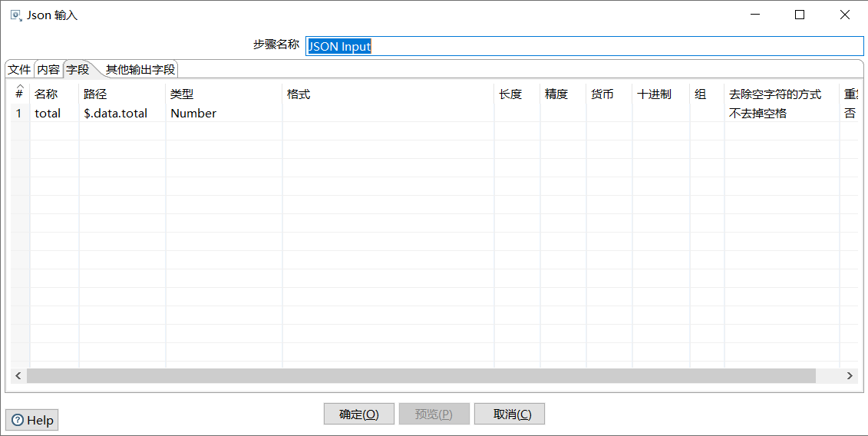The height and width of the screenshot is (436, 868).
Task: Switch to the 内容 tab
Action: point(48,69)
